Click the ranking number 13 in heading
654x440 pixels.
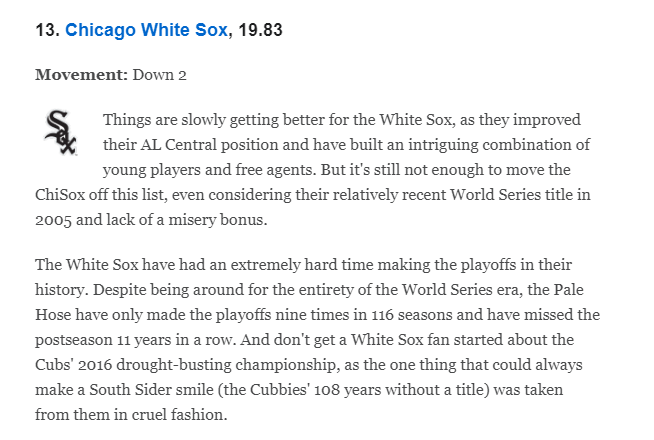coord(46,31)
